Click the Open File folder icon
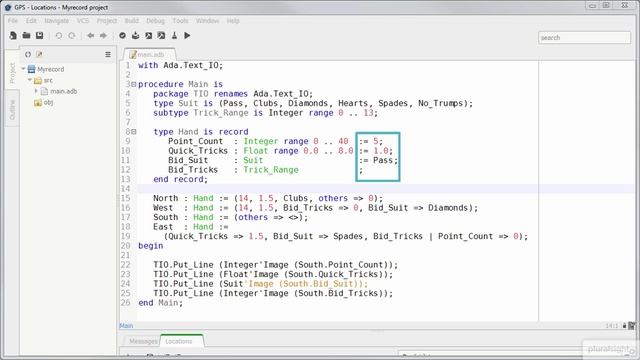 click(x=26, y=36)
